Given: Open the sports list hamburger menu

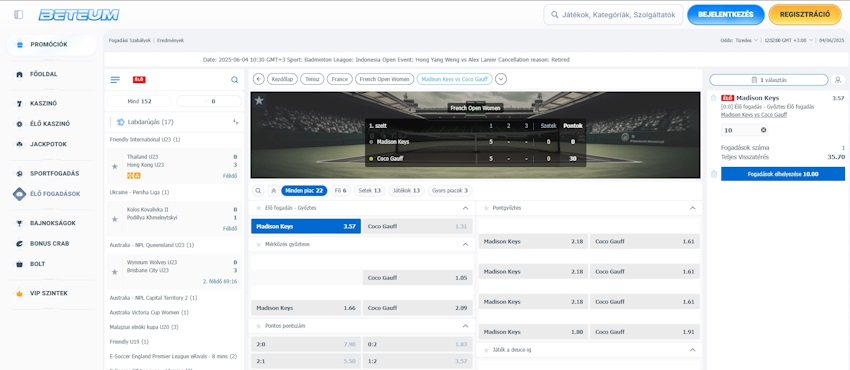Looking at the screenshot, I should pos(115,80).
